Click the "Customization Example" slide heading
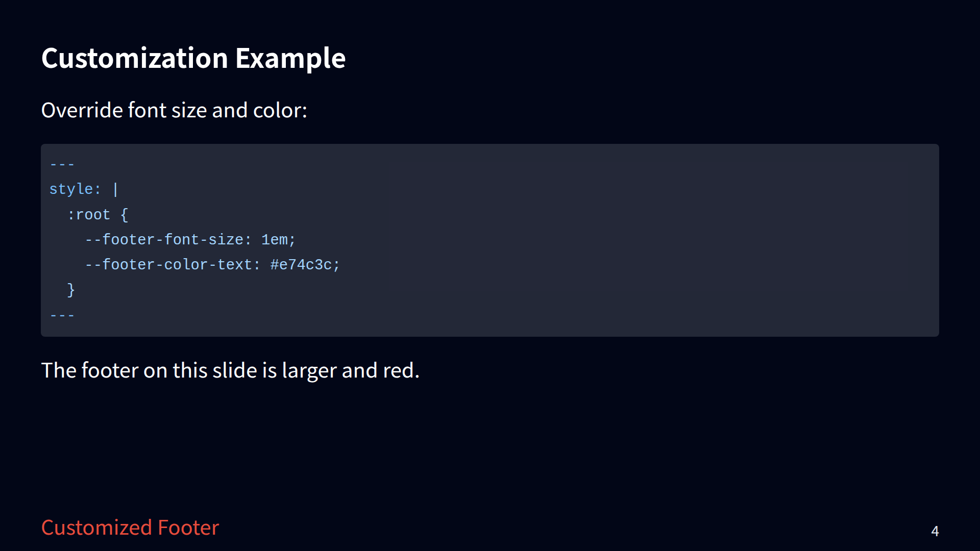The image size is (980, 551). coord(193,58)
